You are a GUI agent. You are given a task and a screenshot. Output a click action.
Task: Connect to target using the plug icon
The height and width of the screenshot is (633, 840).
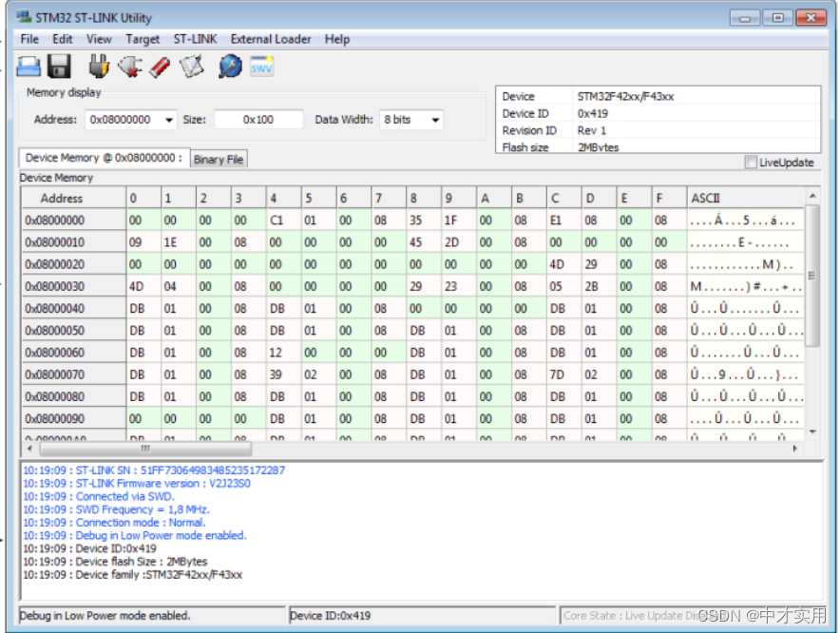coord(99,67)
